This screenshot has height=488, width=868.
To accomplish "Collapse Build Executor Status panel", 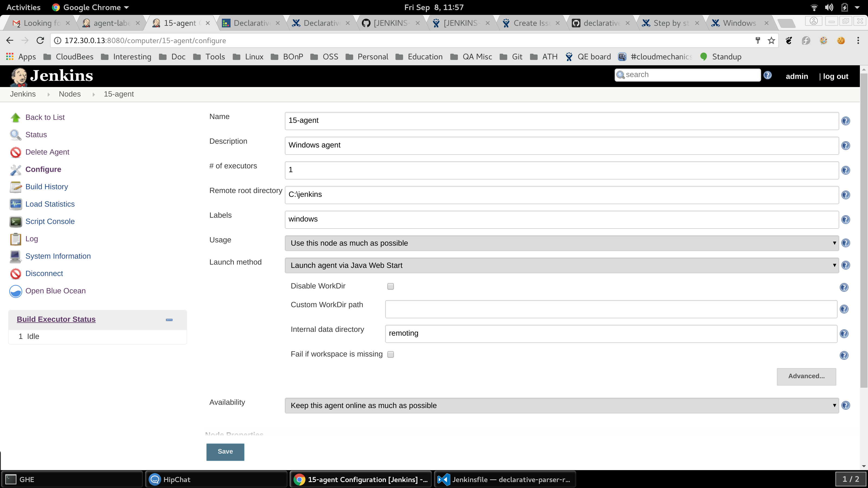I will coord(169,320).
